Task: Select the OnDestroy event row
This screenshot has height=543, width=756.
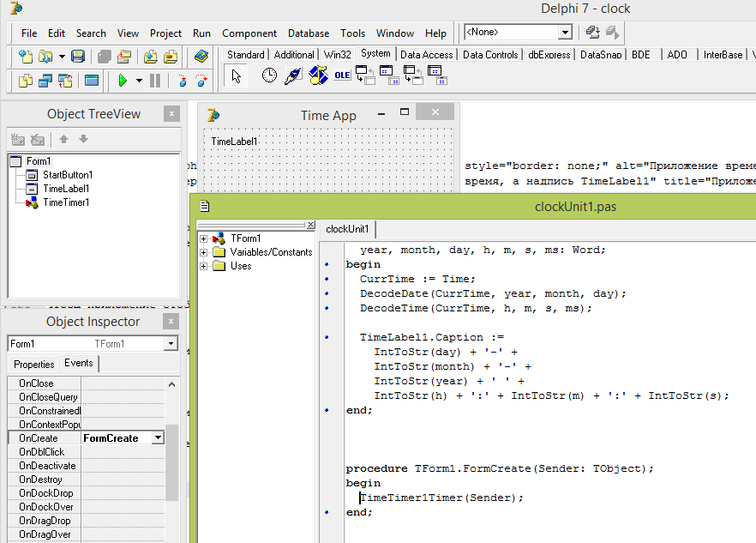Action: pyautogui.click(x=87, y=480)
